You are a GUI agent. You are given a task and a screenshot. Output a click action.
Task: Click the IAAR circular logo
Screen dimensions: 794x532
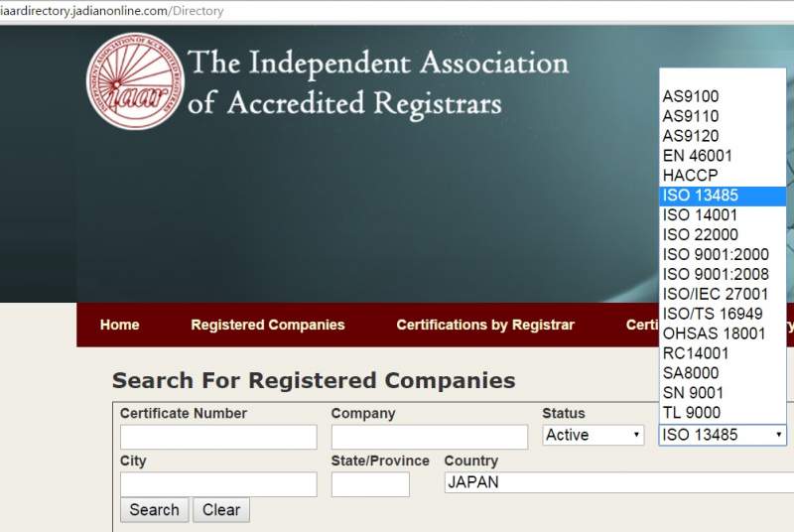[x=135, y=81]
